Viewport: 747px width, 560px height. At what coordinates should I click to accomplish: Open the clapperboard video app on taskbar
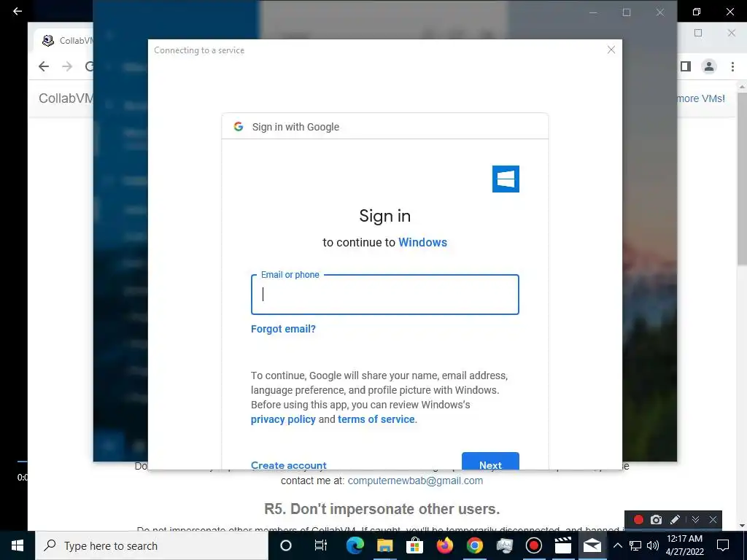(563, 545)
